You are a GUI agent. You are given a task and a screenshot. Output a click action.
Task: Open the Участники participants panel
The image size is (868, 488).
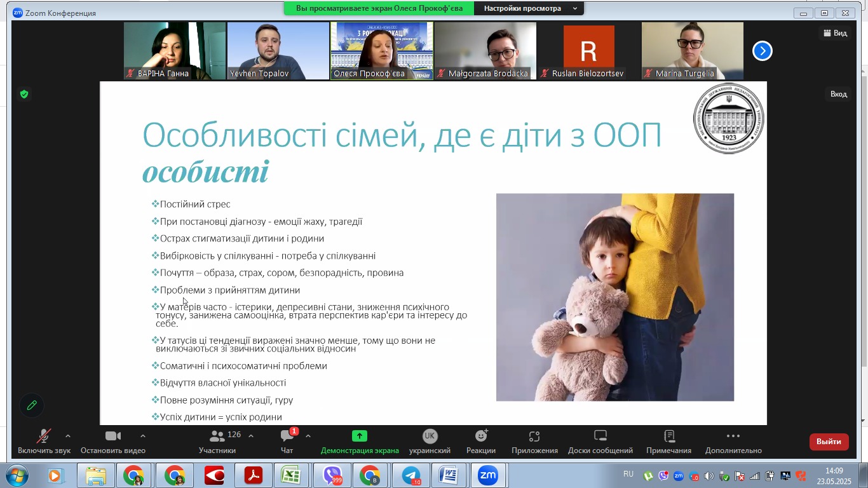coord(217,441)
